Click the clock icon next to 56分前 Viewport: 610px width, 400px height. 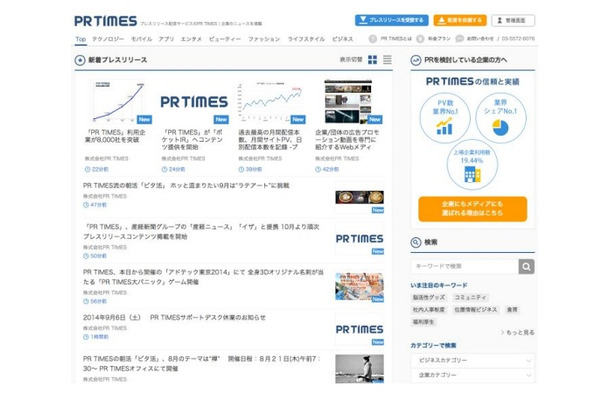(x=86, y=302)
